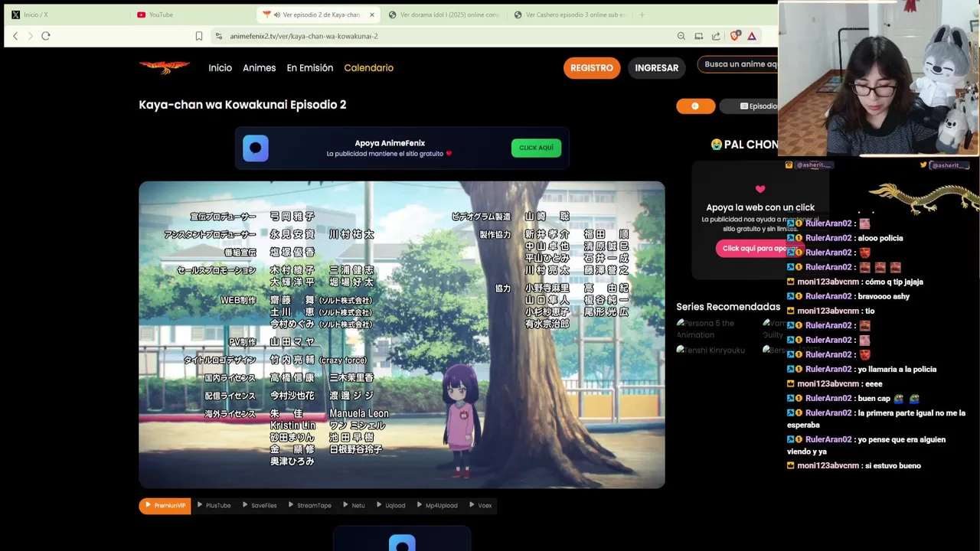
Task: Select the StreamTape server
Action: (x=309, y=505)
